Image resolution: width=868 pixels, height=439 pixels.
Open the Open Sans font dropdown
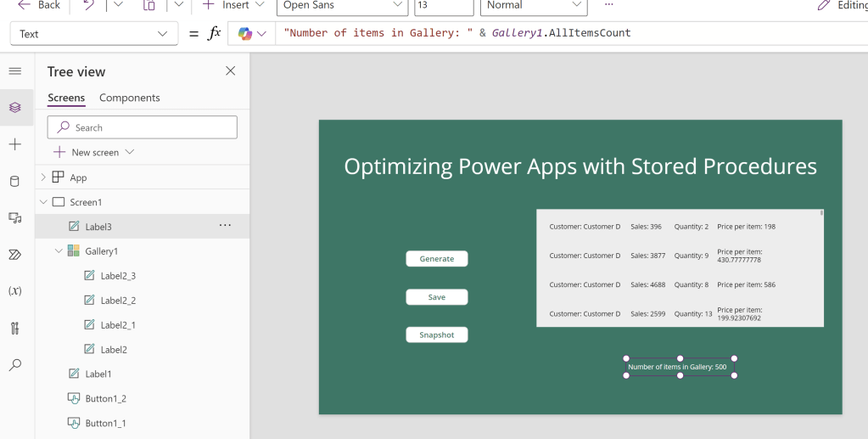click(343, 5)
